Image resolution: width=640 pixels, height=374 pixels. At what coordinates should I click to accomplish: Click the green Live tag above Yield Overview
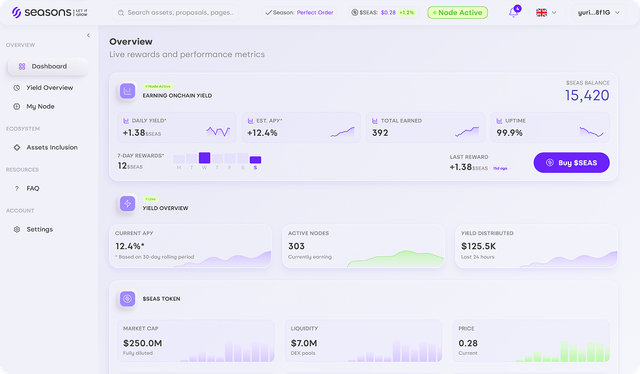coord(150,199)
